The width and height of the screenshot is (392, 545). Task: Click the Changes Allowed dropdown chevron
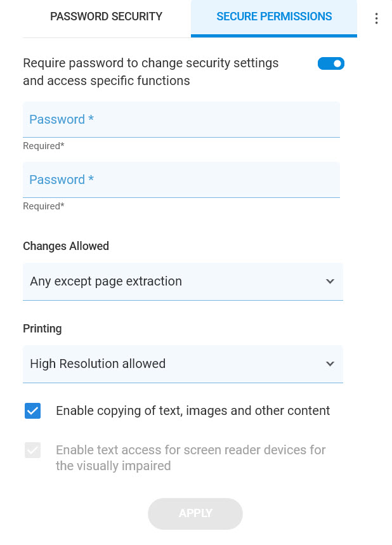pyautogui.click(x=330, y=281)
